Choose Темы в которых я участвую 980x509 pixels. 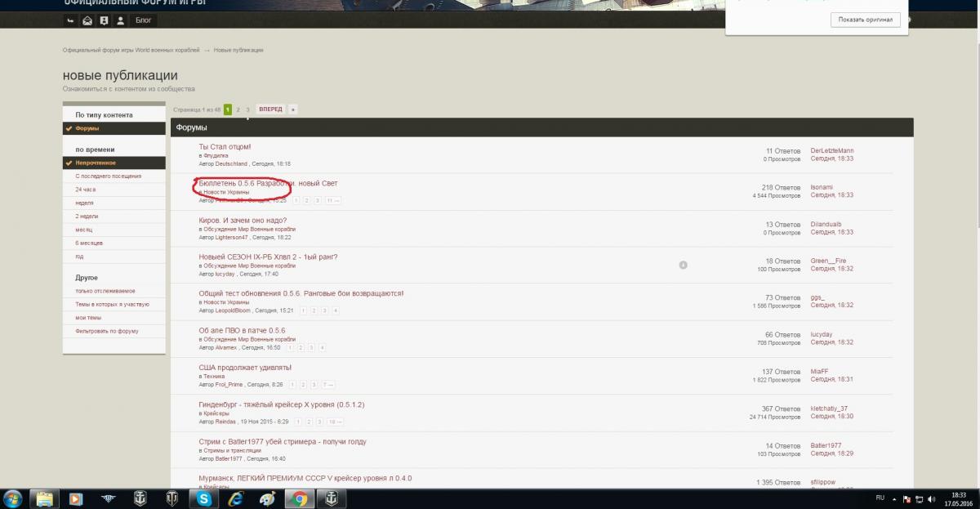click(113, 304)
